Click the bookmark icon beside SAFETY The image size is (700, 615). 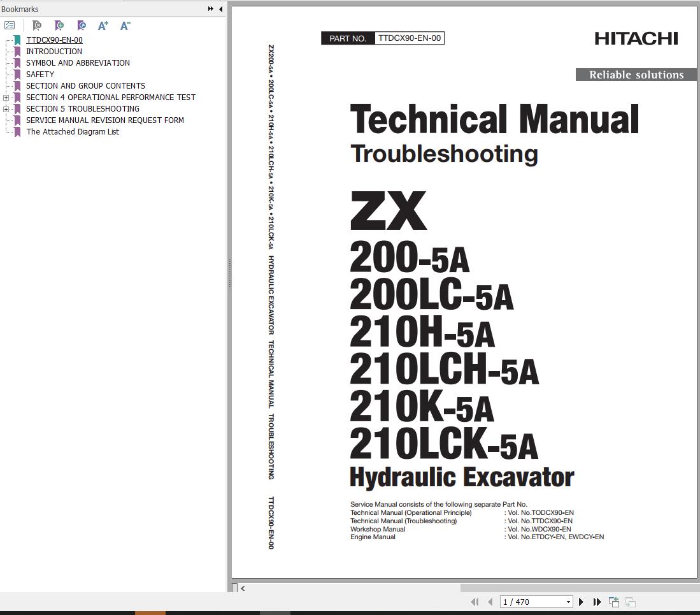click(x=17, y=74)
